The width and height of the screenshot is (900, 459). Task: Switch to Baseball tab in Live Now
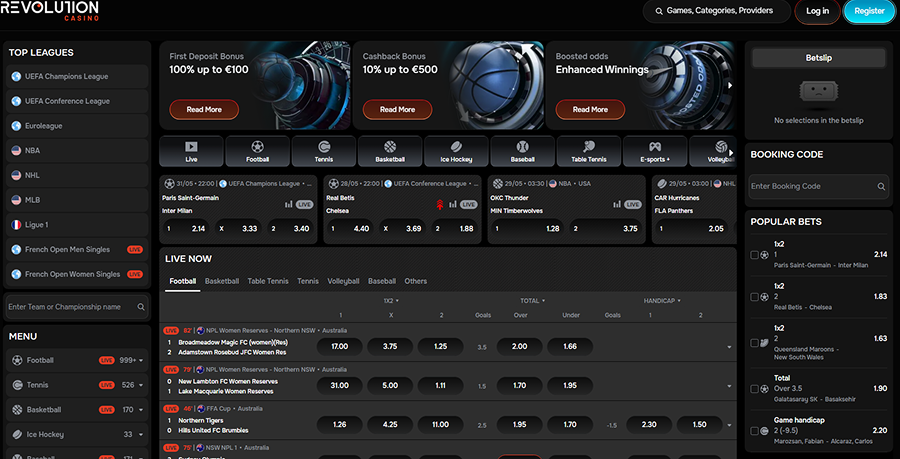(382, 281)
